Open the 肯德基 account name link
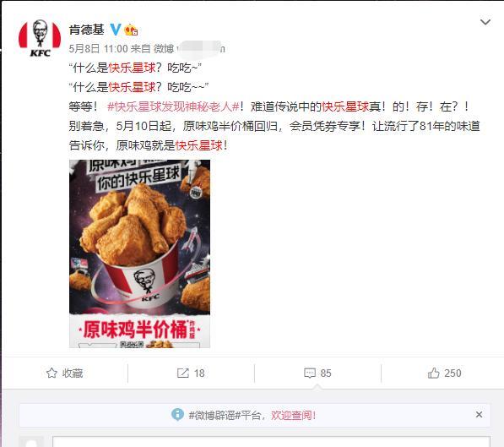The height and width of the screenshot is (447, 504). pyautogui.click(x=86, y=30)
